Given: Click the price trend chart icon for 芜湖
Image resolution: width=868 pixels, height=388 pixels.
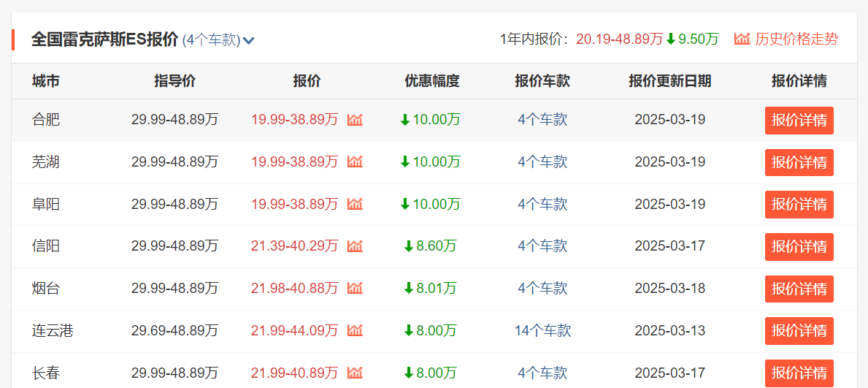Looking at the screenshot, I should 355,161.
